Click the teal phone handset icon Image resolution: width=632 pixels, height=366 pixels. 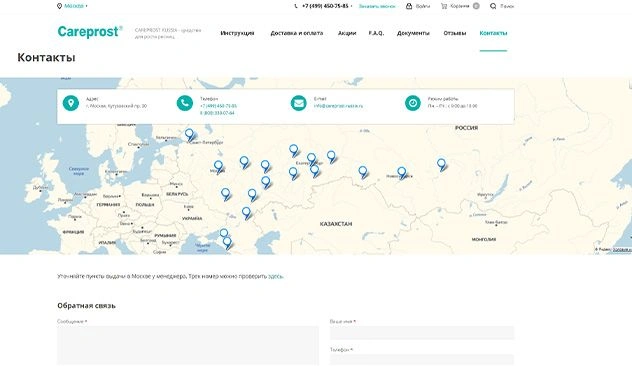(x=185, y=103)
